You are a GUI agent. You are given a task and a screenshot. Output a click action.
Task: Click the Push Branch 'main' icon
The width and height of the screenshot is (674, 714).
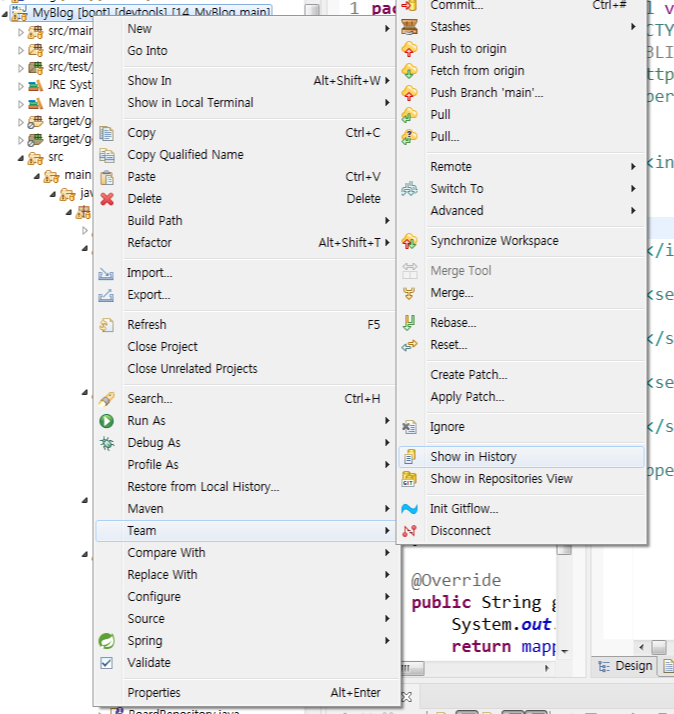tap(409, 92)
